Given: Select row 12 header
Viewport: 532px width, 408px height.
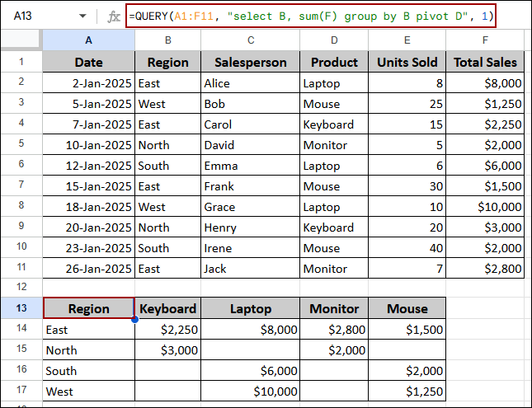Looking at the screenshot, I should click(x=21, y=287).
